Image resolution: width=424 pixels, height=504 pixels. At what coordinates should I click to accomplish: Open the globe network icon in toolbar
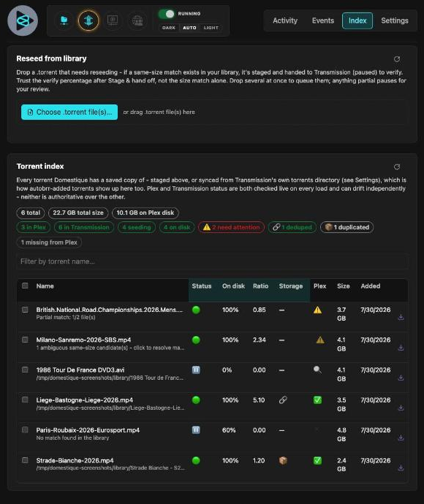click(137, 20)
